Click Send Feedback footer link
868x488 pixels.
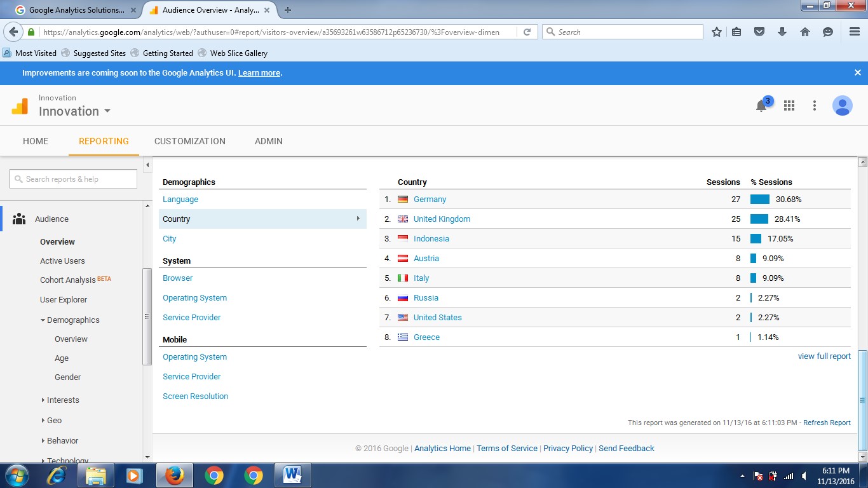click(x=626, y=448)
